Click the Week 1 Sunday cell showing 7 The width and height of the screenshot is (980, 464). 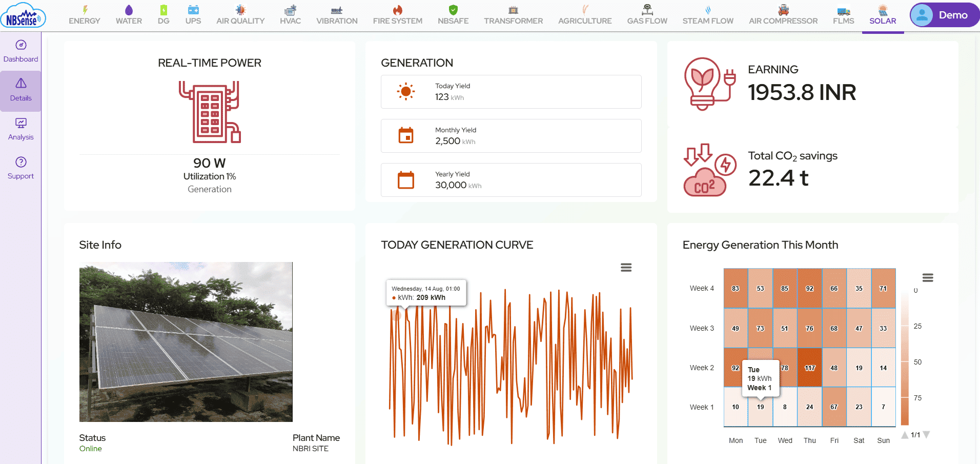(883, 407)
